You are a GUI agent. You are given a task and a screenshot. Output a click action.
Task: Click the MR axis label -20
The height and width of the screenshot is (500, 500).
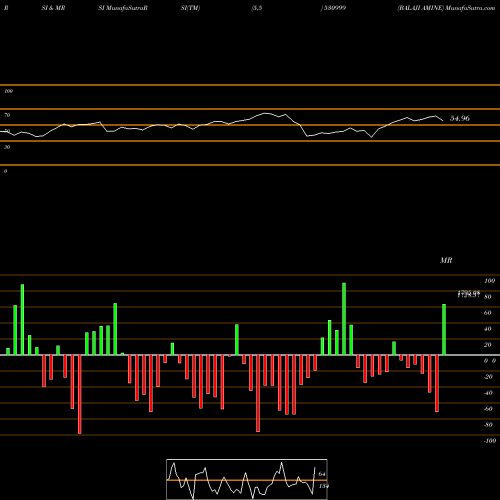pos(488,377)
